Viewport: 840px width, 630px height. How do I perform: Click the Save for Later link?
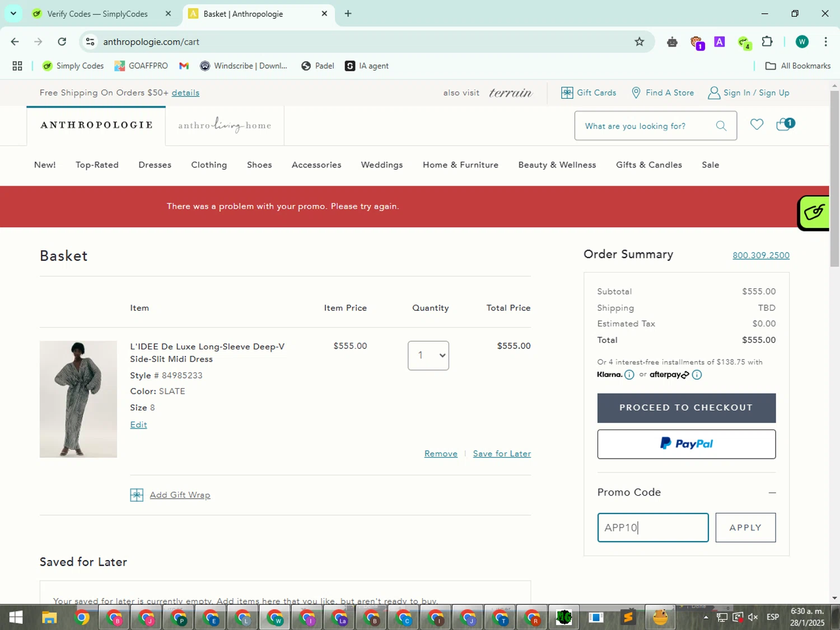pyautogui.click(x=502, y=454)
